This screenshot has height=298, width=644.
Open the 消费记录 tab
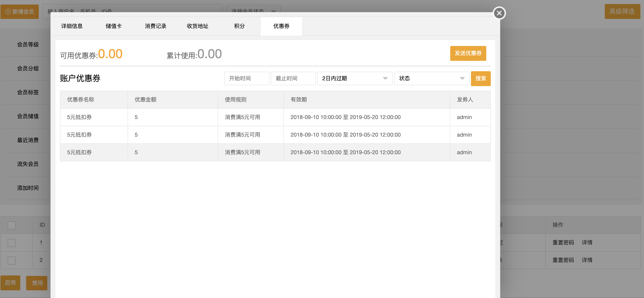pyautogui.click(x=155, y=26)
